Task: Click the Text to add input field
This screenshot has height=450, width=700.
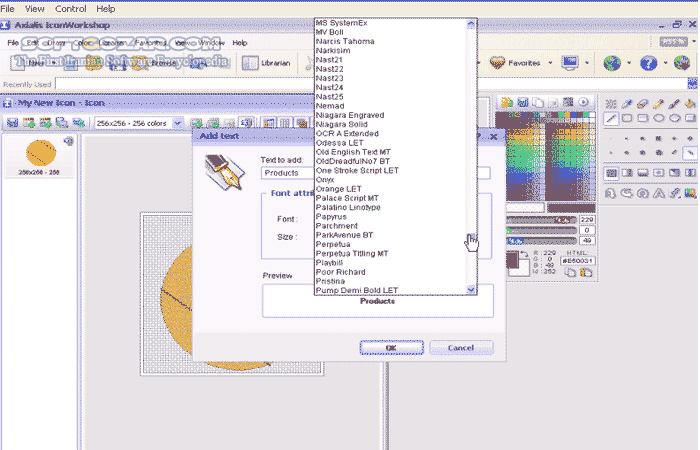Action: [285, 173]
